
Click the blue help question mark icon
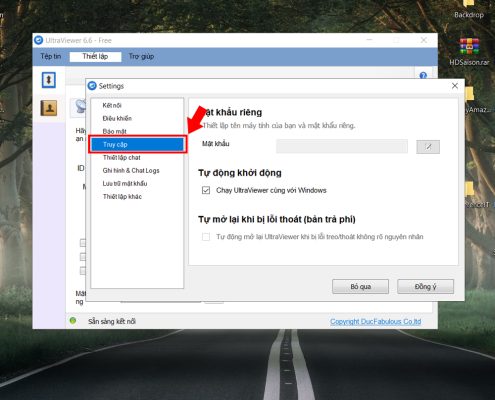point(423,75)
